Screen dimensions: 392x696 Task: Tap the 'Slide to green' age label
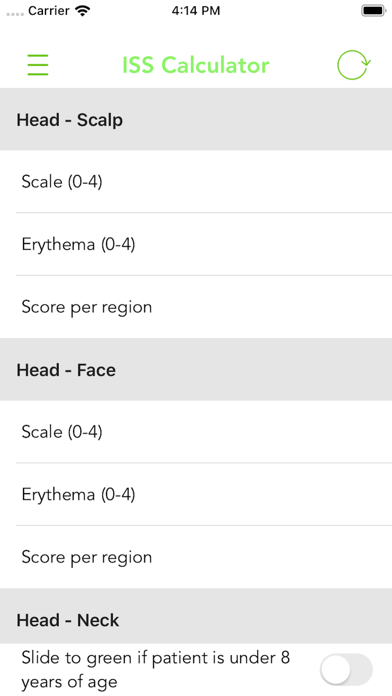(156, 669)
